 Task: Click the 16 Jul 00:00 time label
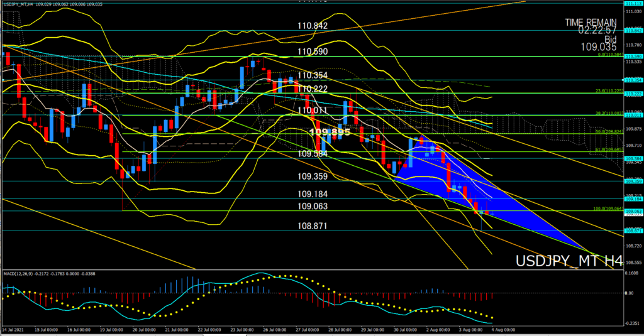(79, 330)
